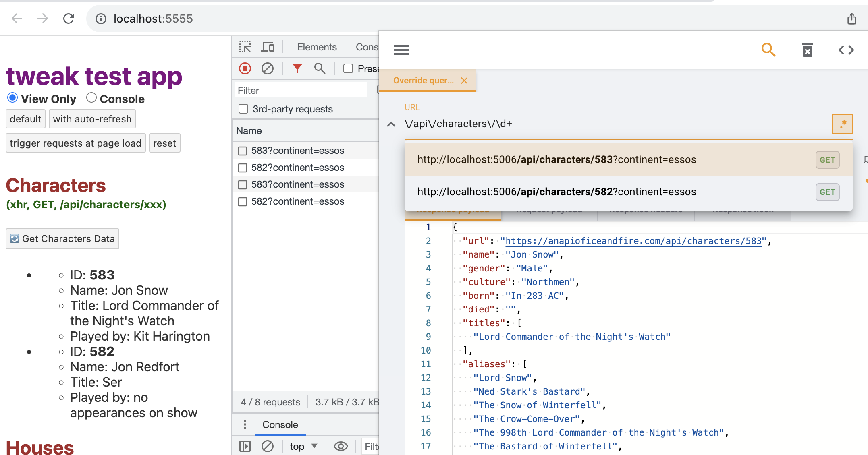This screenshot has height=455, width=868.
Task: Select the inspect element picker tool
Action: coord(245,47)
